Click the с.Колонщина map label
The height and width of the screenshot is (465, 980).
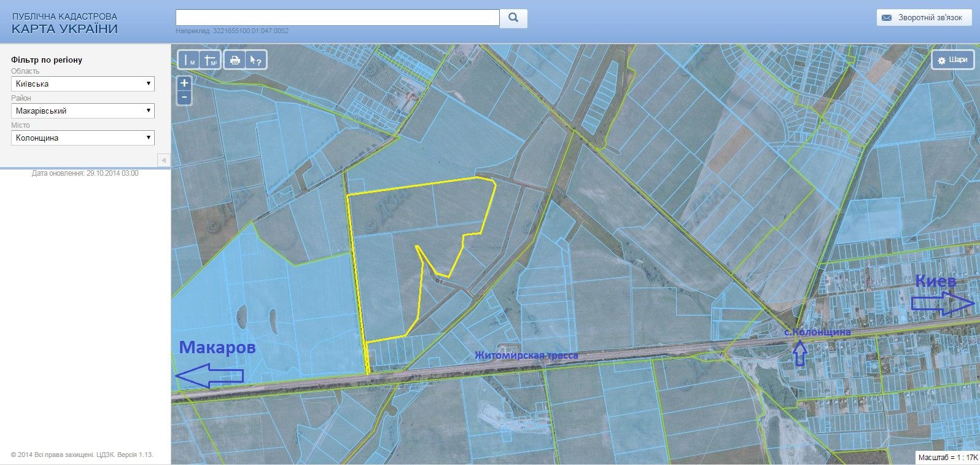pyautogui.click(x=819, y=332)
